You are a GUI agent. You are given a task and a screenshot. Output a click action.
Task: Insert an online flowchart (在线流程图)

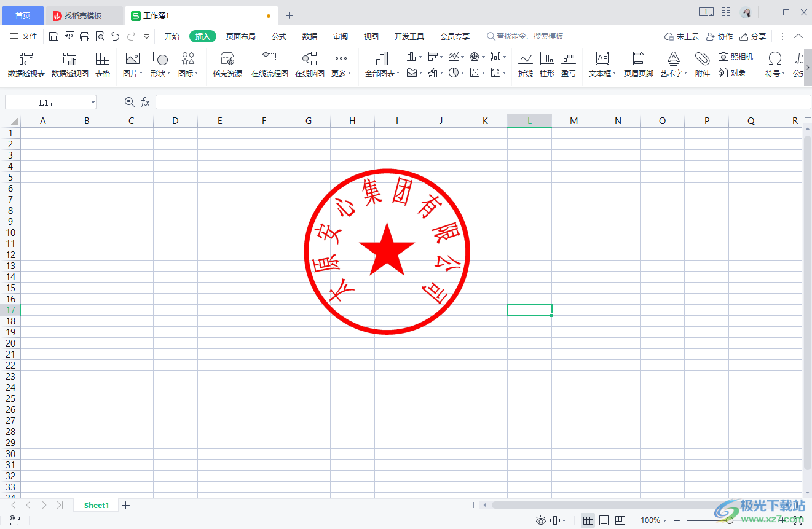click(x=269, y=65)
